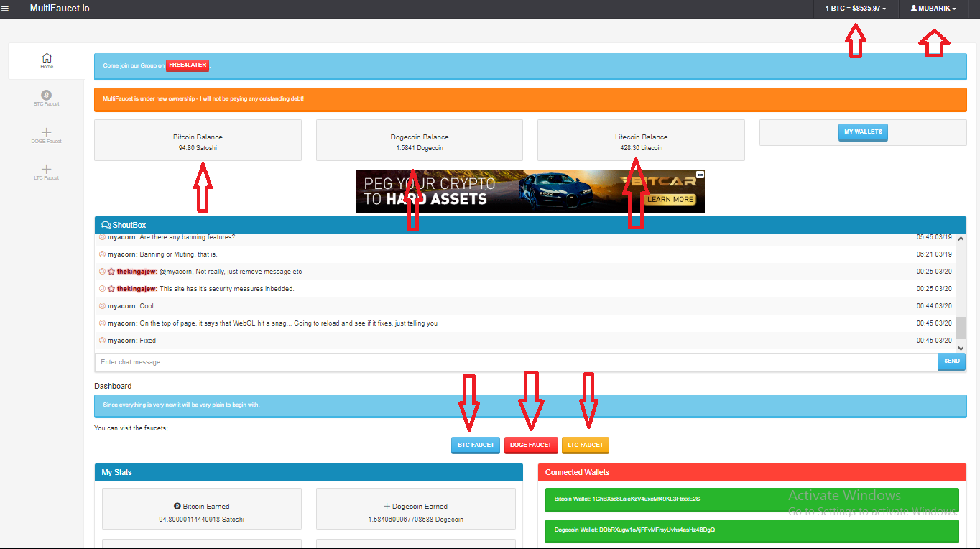The image size is (980, 549).
Task: Click the Dogecoin Balance card
Action: coord(420,140)
